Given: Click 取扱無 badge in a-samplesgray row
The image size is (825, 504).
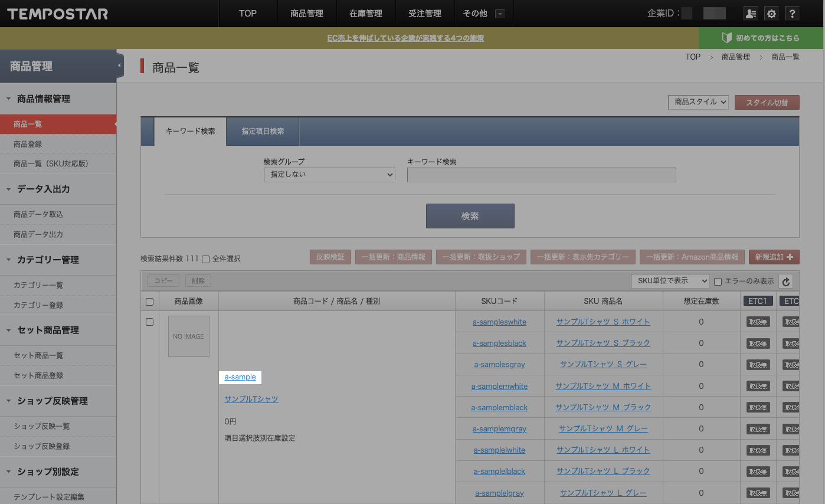Looking at the screenshot, I should pyautogui.click(x=758, y=365).
